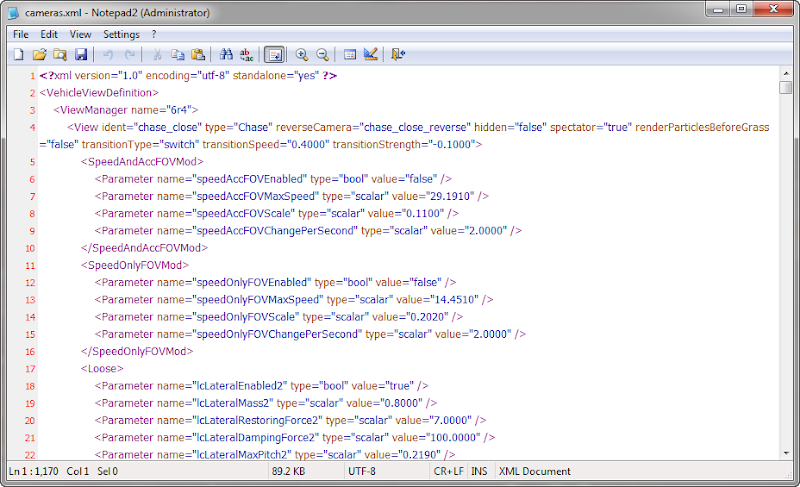Click the lcLateralEnabled2 parameter line
800x487 pixels.
261,386
